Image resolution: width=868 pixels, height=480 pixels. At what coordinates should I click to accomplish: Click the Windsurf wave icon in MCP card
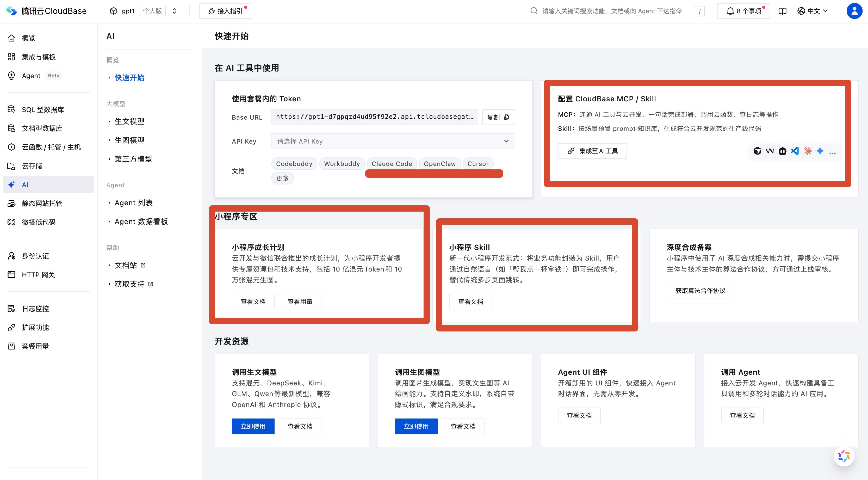pyautogui.click(x=770, y=151)
